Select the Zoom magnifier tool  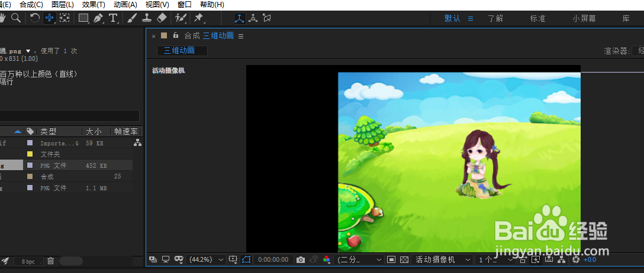point(16,18)
